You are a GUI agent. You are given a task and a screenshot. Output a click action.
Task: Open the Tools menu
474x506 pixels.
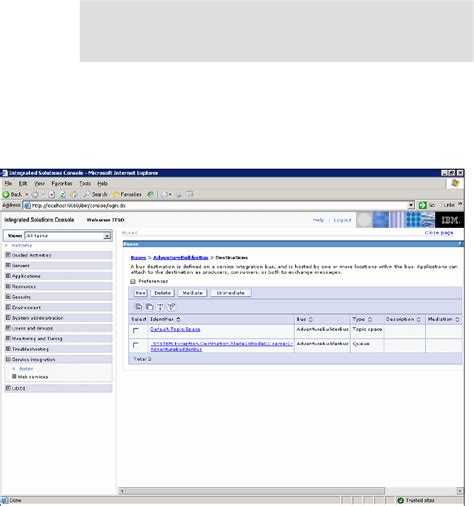85,183
